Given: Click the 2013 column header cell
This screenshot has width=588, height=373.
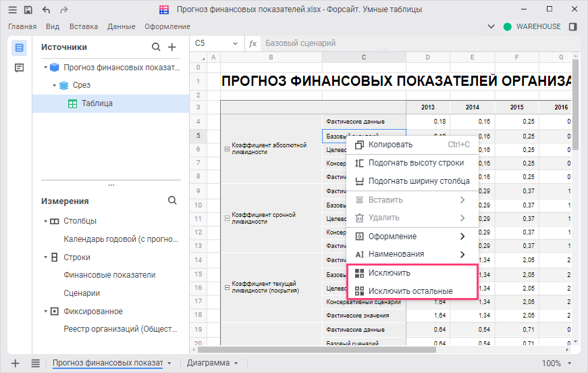Looking at the screenshot, I should pyautogui.click(x=428, y=107).
